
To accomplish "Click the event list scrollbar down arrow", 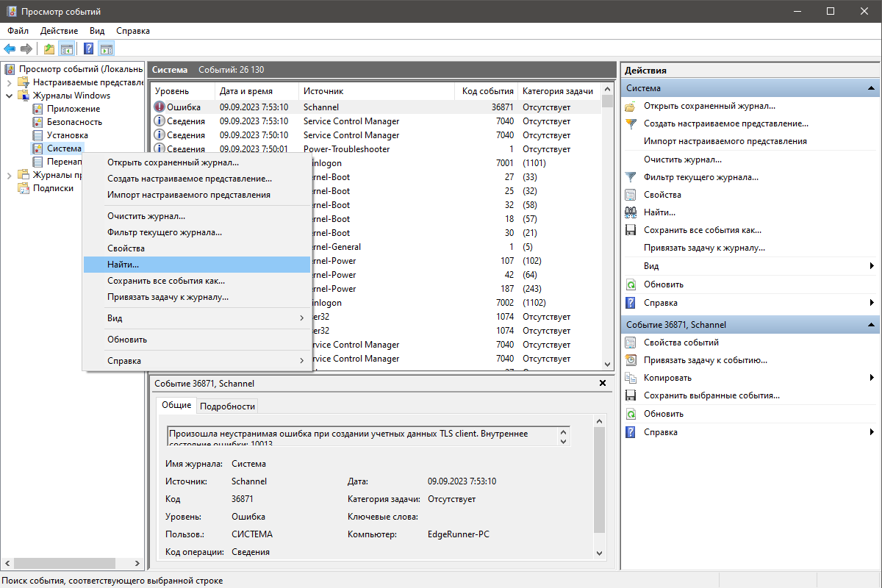I will (607, 364).
